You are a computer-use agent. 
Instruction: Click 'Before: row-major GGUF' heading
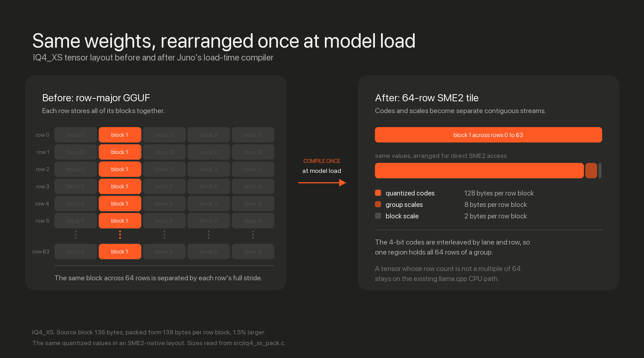pos(96,98)
